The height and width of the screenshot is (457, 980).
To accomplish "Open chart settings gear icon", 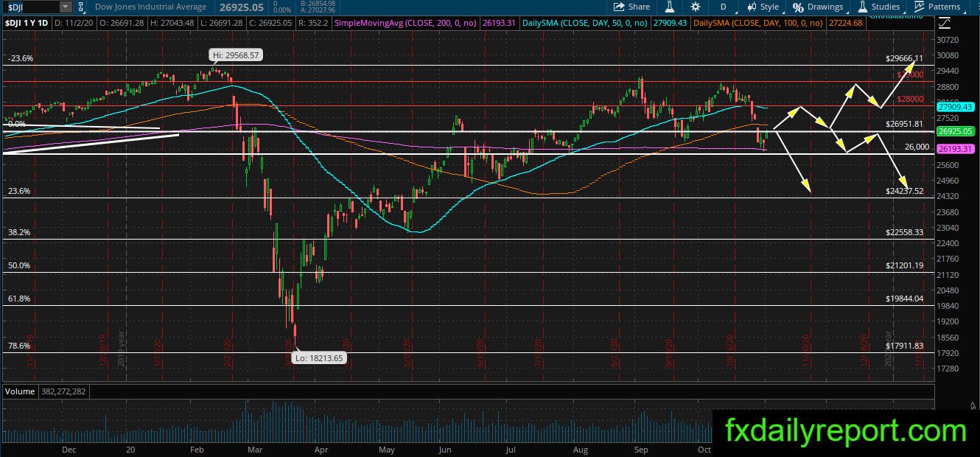I will tap(696, 7).
